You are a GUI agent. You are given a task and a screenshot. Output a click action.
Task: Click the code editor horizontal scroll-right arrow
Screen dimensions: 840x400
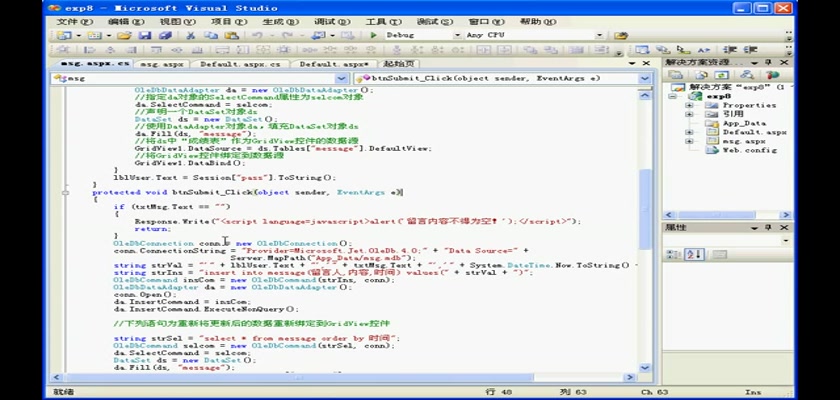coord(630,378)
